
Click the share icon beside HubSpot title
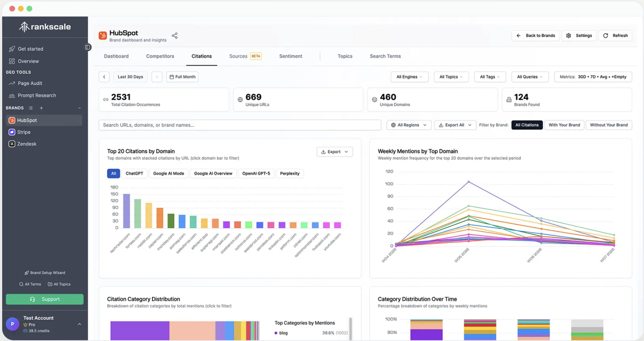[x=175, y=36]
